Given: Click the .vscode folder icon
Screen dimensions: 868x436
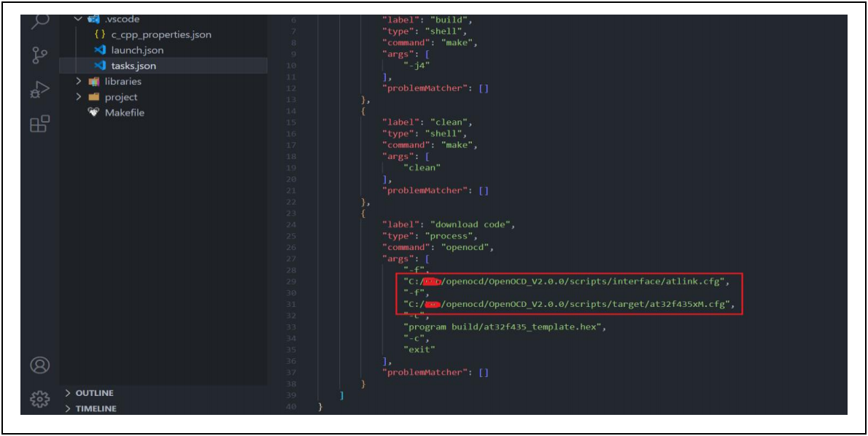Looking at the screenshot, I should point(93,20).
